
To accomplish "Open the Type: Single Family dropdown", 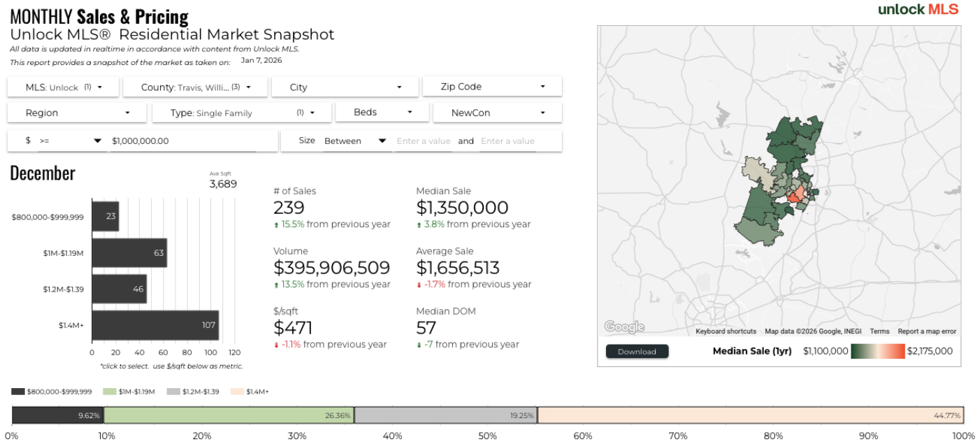I will tap(241, 113).
